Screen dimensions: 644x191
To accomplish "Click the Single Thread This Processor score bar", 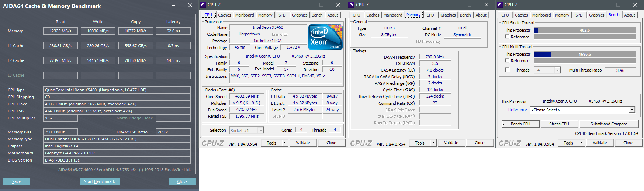I will tap(585, 30).
